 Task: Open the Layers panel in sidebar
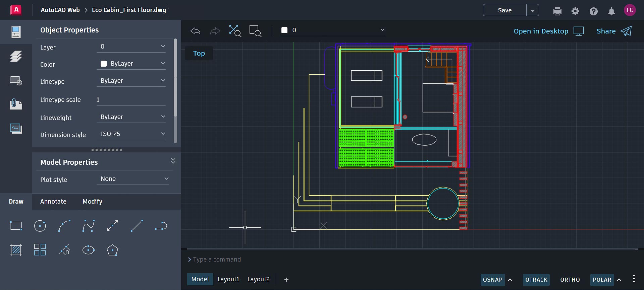(x=16, y=56)
